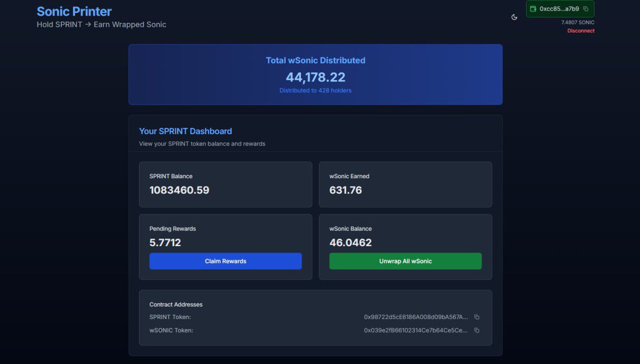This screenshot has height=364, width=640.
Task: Click 'Hold SPRINT → Earn Wrapped Sonic' subtitle
Action: tap(101, 25)
